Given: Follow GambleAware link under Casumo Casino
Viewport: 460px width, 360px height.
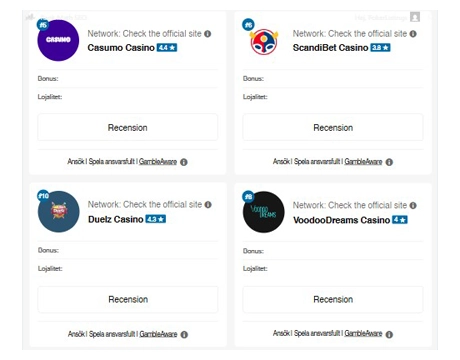Looking at the screenshot, I should (x=158, y=162).
